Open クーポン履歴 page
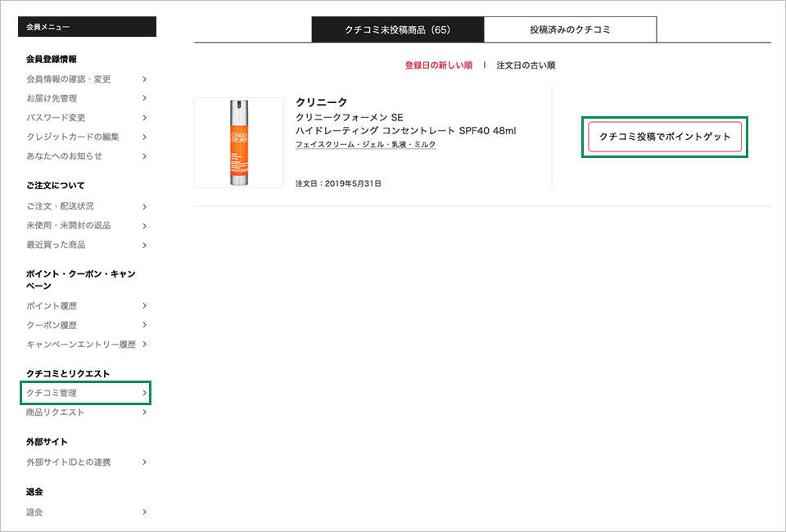Image resolution: width=786 pixels, height=532 pixels. tap(52, 325)
